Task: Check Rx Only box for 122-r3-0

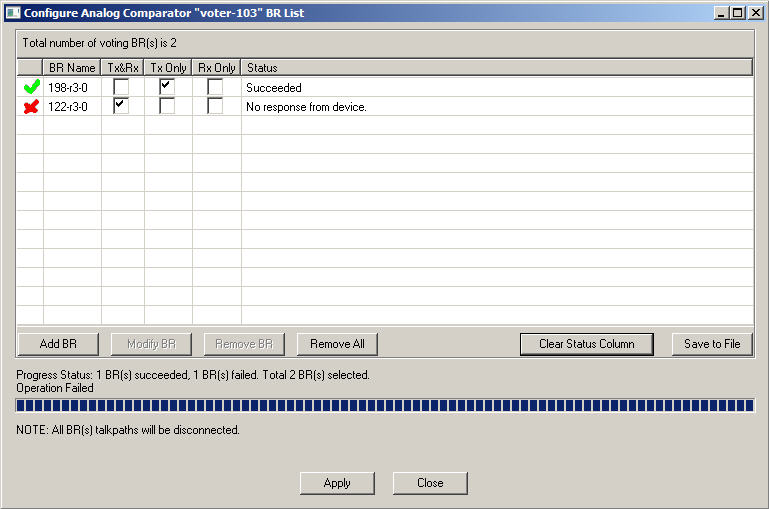Action: 215,106
